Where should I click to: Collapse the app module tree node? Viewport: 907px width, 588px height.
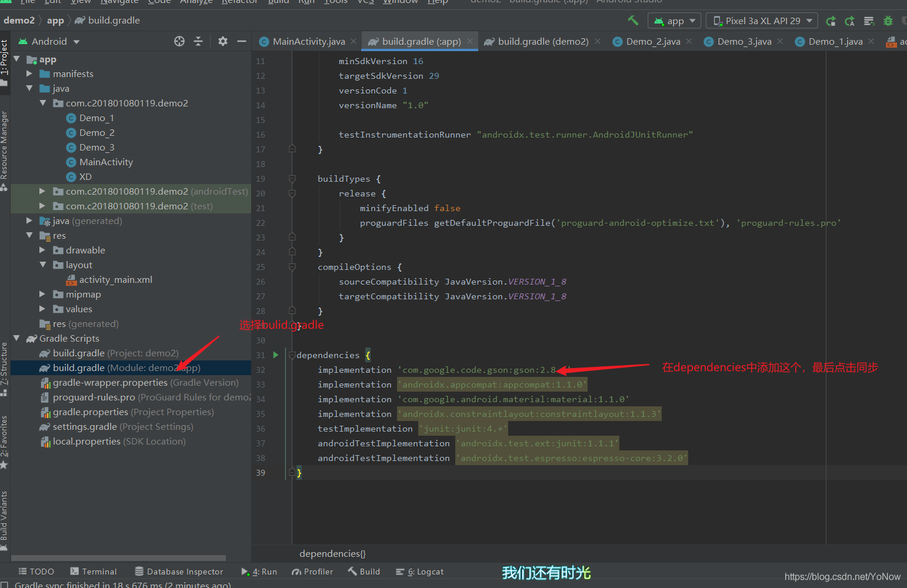[x=16, y=59]
